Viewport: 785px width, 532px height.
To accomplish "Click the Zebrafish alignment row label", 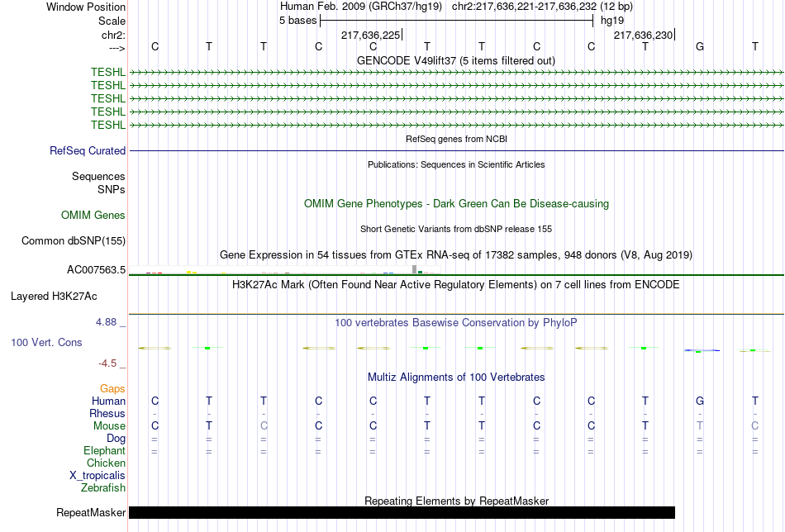I will point(103,487).
